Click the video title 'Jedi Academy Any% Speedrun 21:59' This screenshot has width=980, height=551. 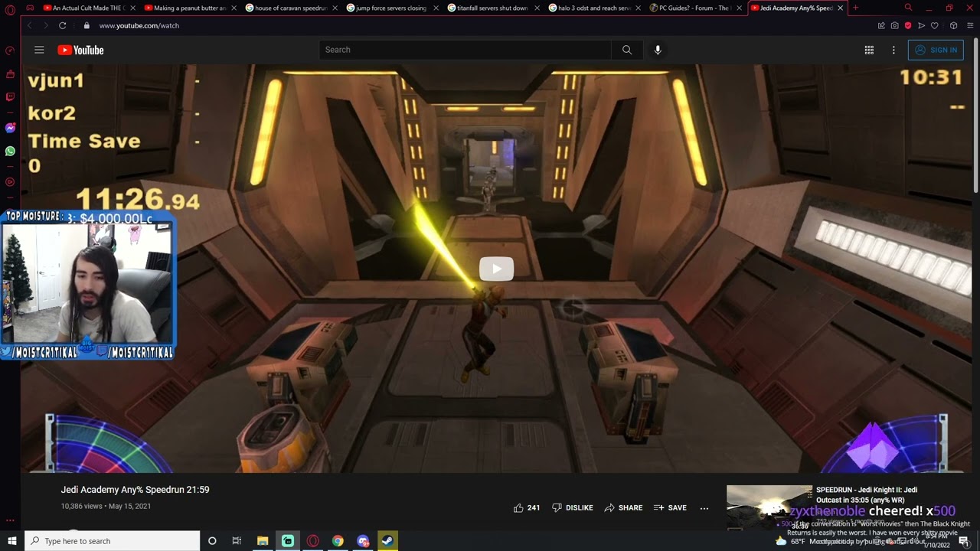point(135,490)
